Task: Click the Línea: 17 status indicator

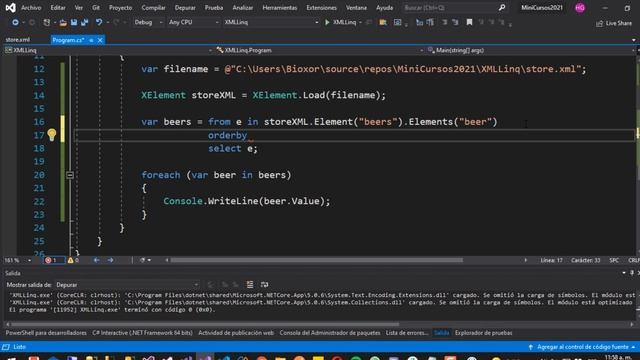Action: point(551,260)
